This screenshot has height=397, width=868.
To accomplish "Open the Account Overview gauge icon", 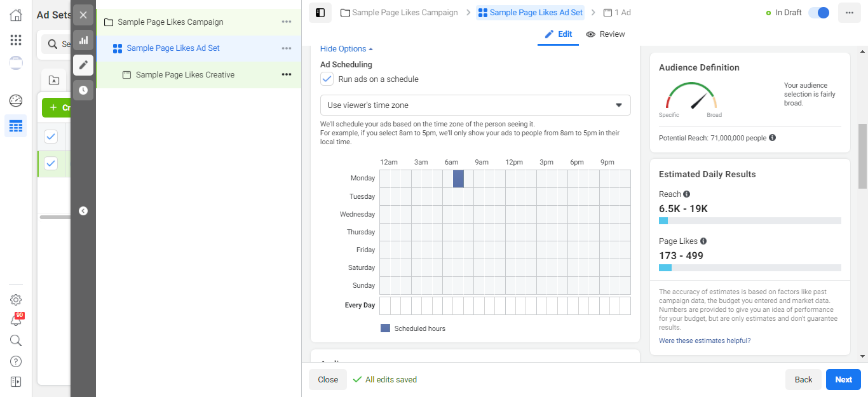I will point(16,100).
